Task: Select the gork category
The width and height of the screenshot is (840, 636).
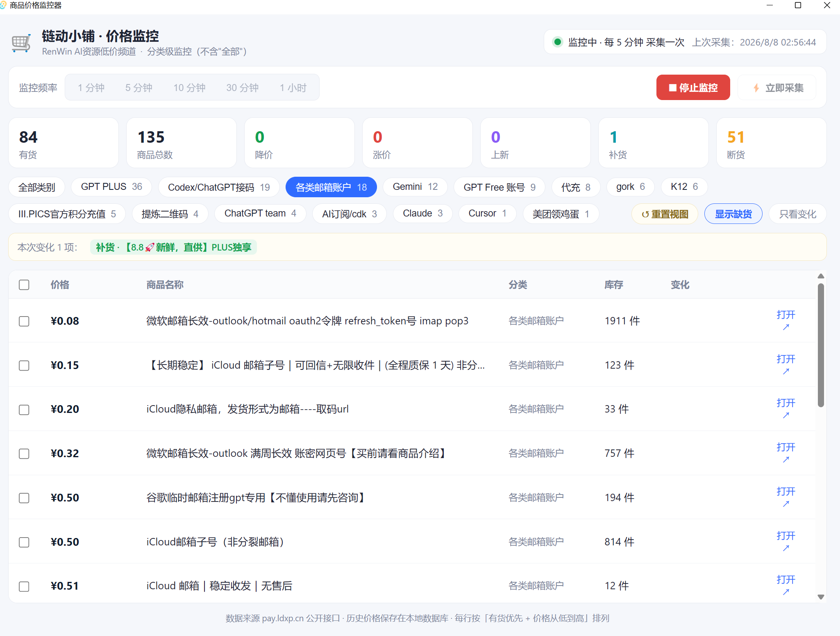Action: point(630,187)
